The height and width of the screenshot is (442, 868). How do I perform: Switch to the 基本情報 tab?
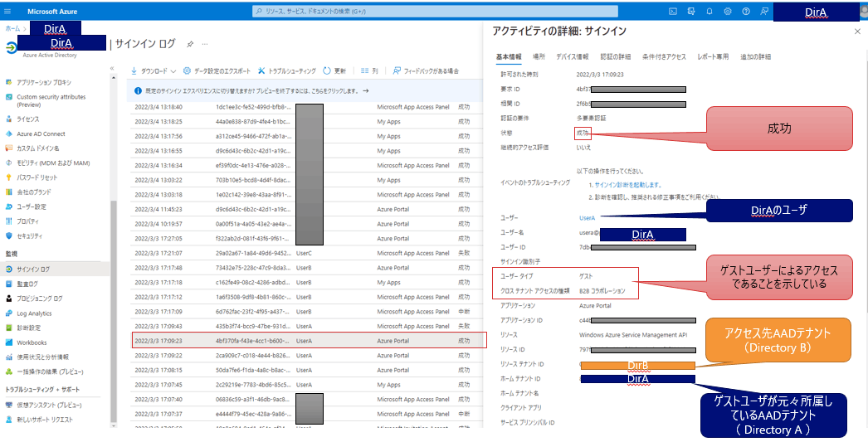(508, 57)
